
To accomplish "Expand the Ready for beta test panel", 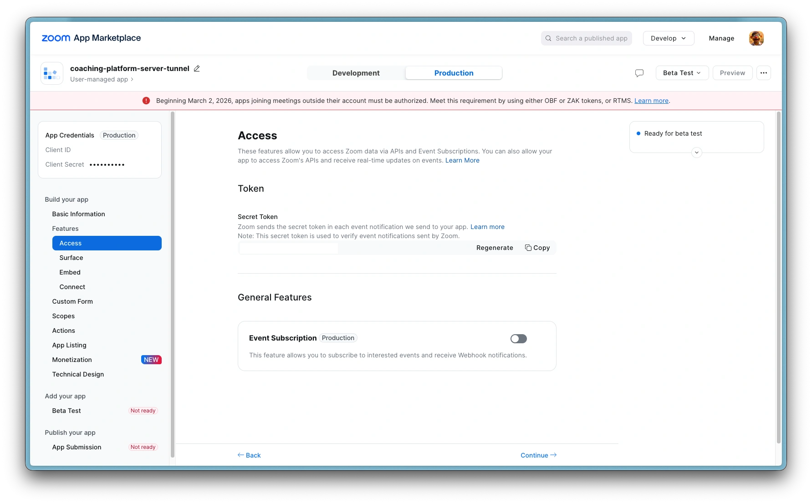I will pyautogui.click(x=696, y=153).
